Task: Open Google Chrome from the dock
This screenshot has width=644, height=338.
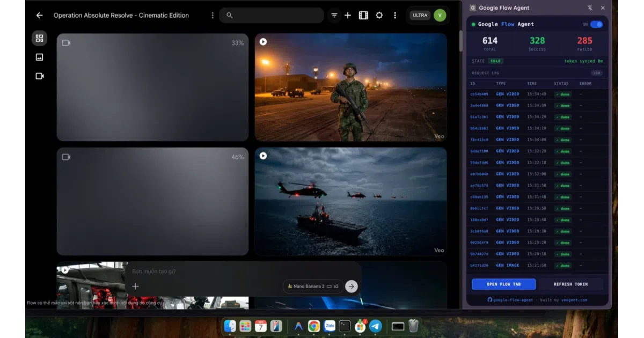Action: [314, 326]
